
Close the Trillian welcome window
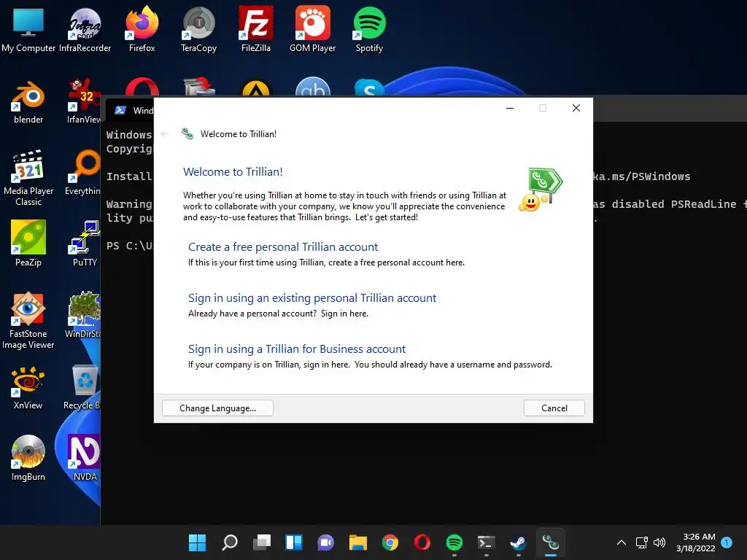coord(576,108)
